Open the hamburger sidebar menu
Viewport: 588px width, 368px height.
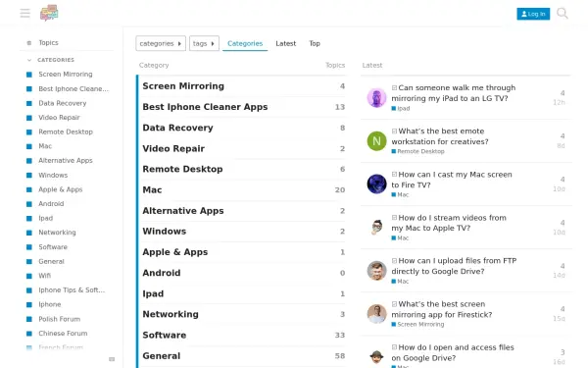tap(25, 14)
